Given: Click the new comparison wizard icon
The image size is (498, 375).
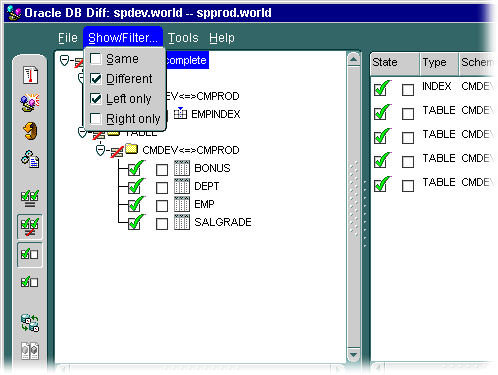Looking at the screenshot, I should click(30, 102).
